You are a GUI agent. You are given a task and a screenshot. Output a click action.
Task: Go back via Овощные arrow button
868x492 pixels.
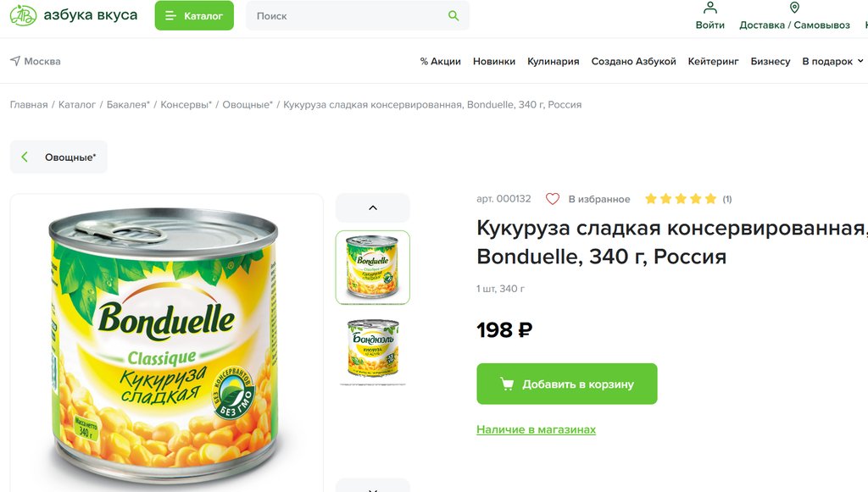coord(58,157)
